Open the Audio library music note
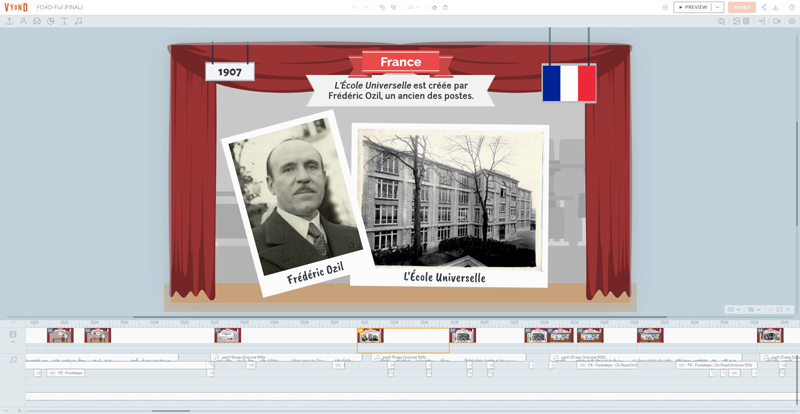The image size is (800, 414). point(78,21)
